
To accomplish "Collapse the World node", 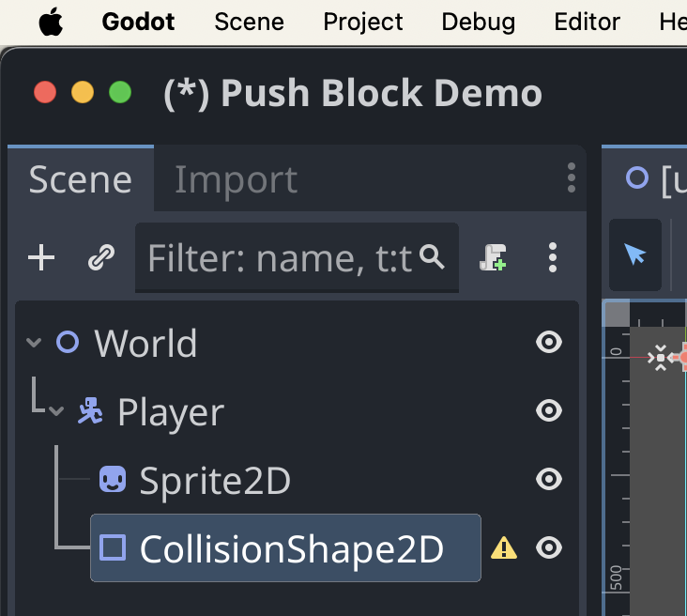I will tap(34, 342).
